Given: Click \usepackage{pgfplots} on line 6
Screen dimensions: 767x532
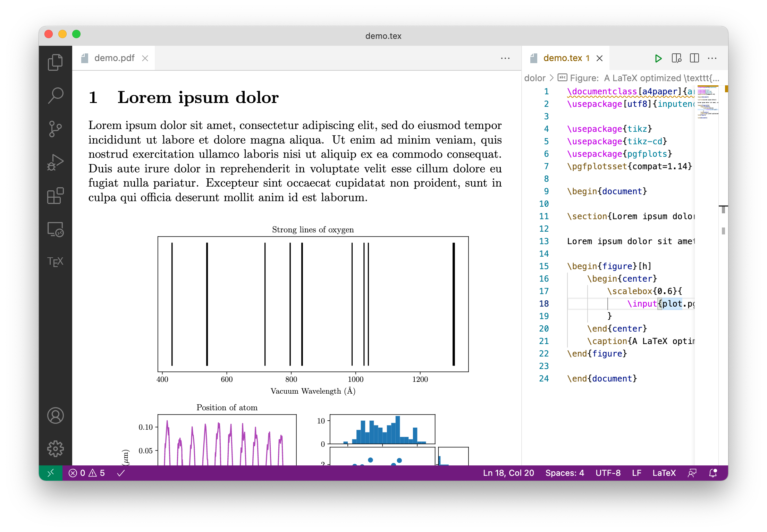Looking at the screenshot, I should [x=619, y=154].
